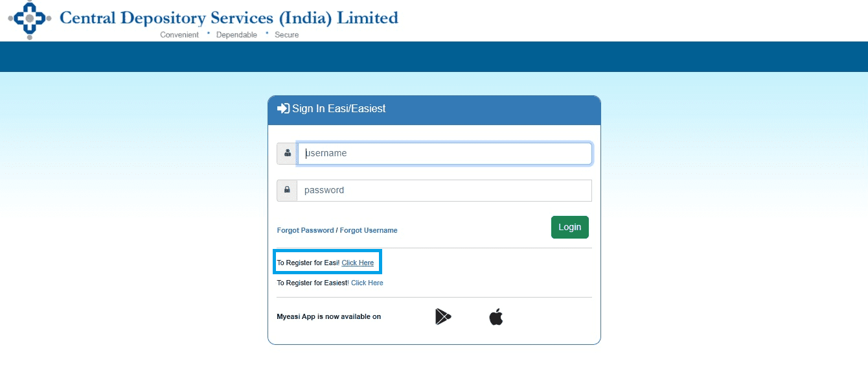Click the CDSL logo emblem
The height and width of the screenshot is (365, 868).
(29, 19)
